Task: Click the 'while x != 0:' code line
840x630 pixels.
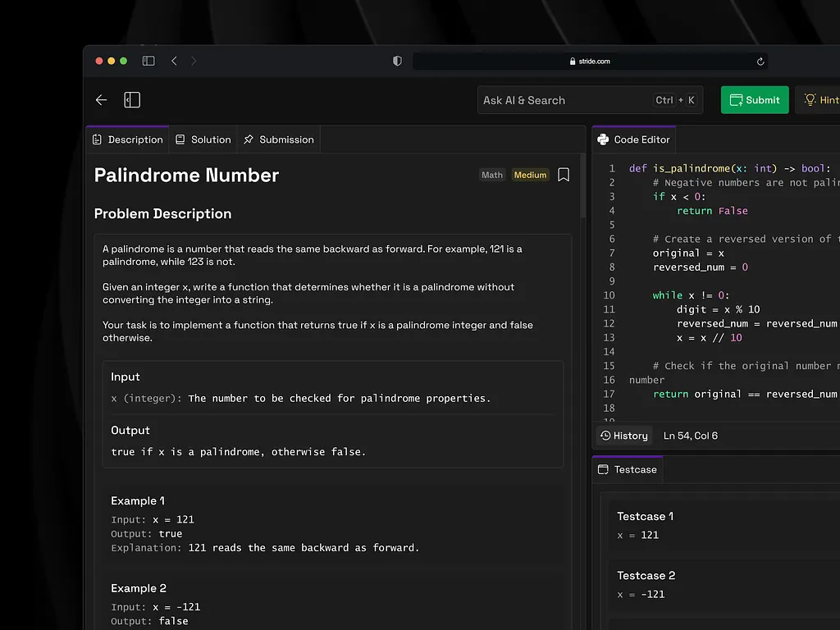Action: (691, 295)
